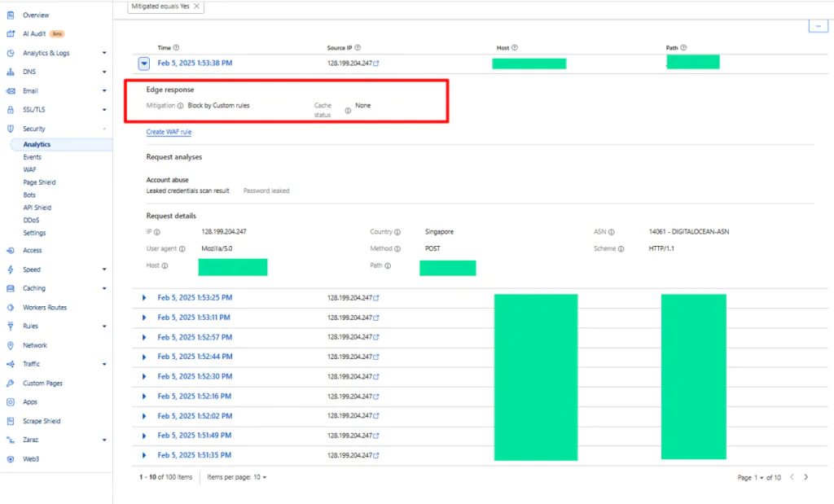Click the DNS network icon
This screenshot has width=834, height=504.
coord(10,72)
